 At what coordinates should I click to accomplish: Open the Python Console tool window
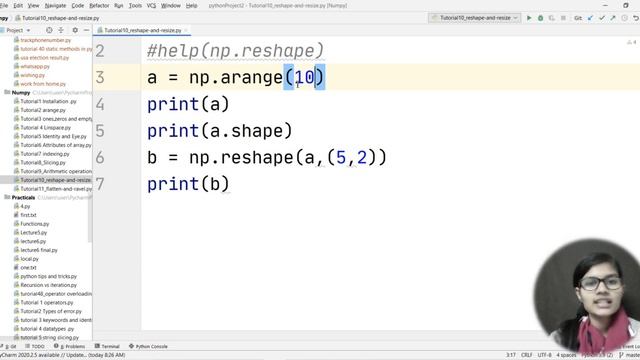pos(148,346)
